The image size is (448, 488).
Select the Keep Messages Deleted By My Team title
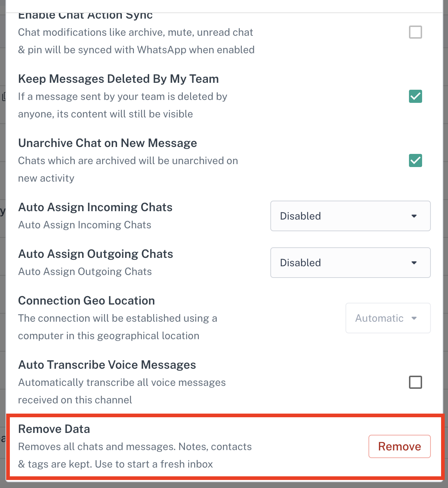[118, 79]
